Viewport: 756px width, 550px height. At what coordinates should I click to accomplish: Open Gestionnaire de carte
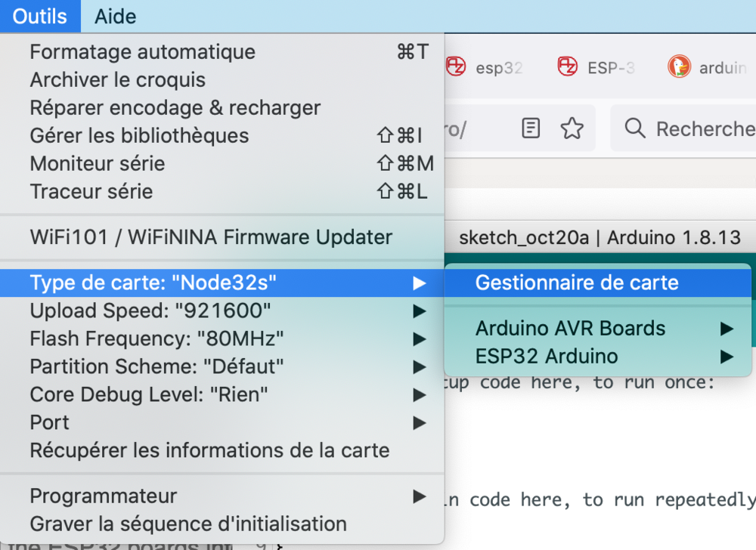pos(598,283)
